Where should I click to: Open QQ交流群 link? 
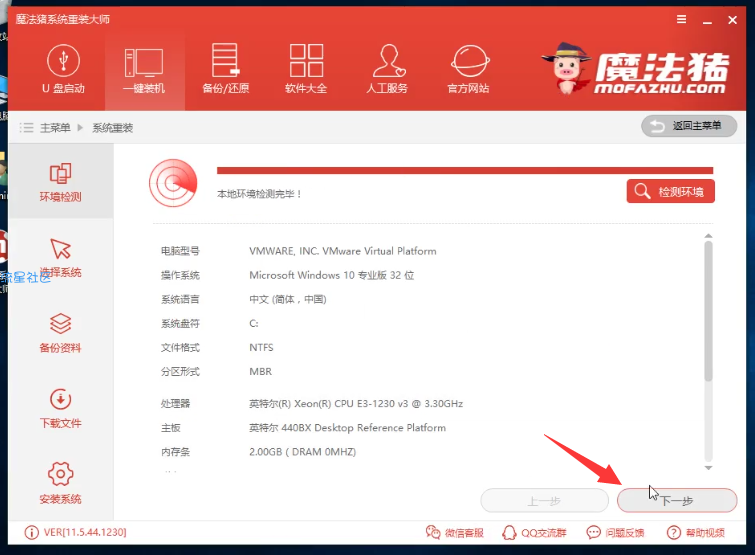[534, 532]
